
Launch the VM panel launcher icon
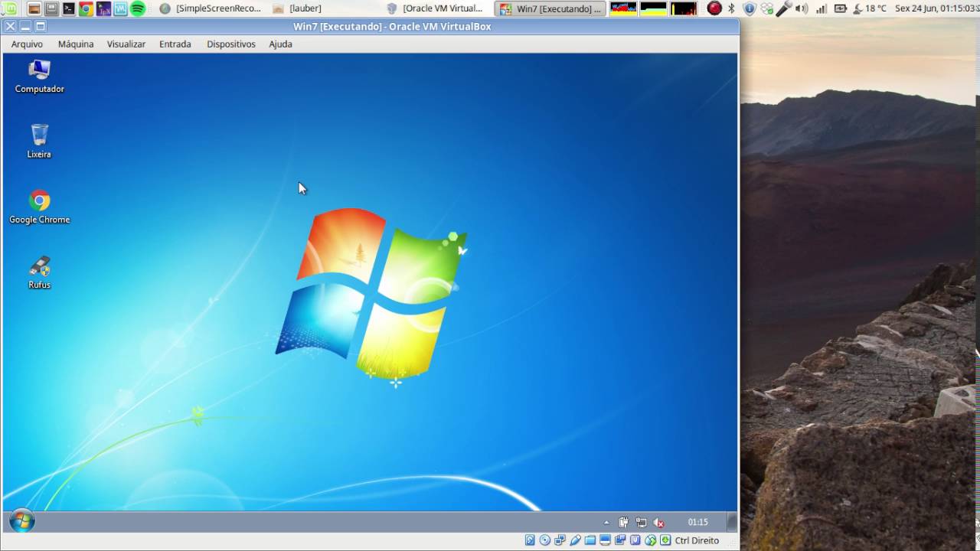coord(120,9)
